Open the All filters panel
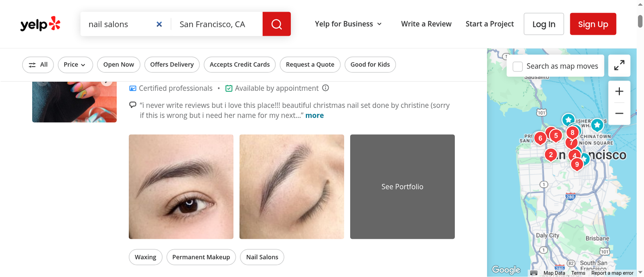The image size is (644, 277). coord(38,65)
